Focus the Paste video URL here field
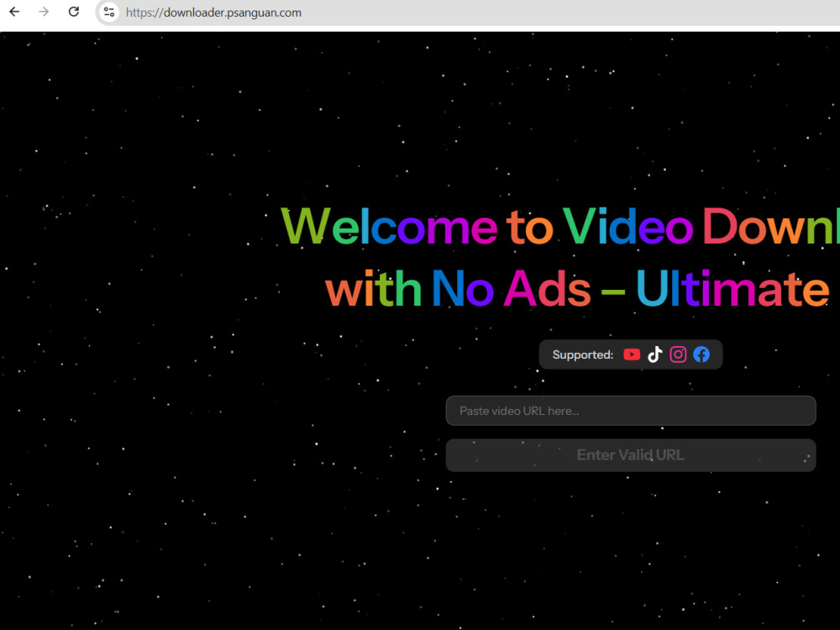 tap(631, 411)
